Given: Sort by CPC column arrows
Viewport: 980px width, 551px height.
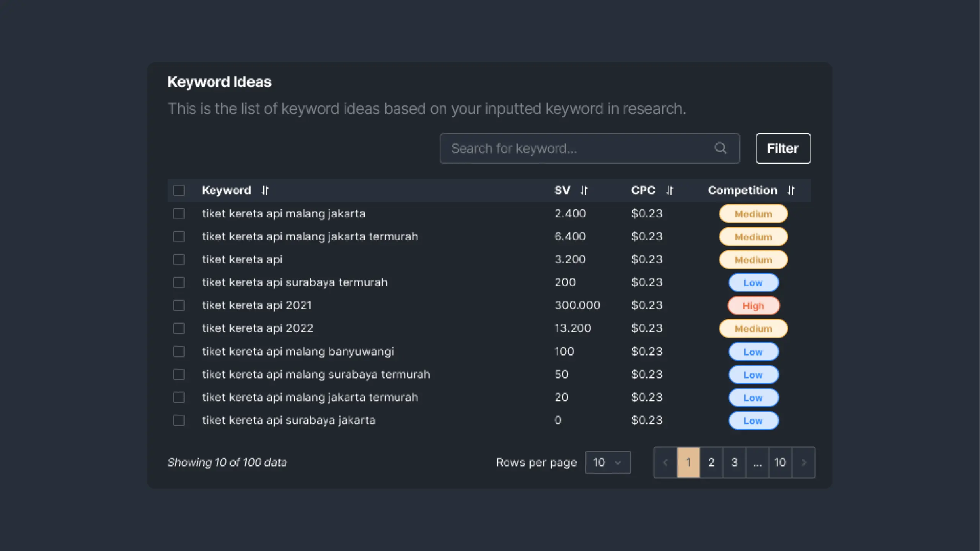Looking at the screenshot, I should 669,190.
